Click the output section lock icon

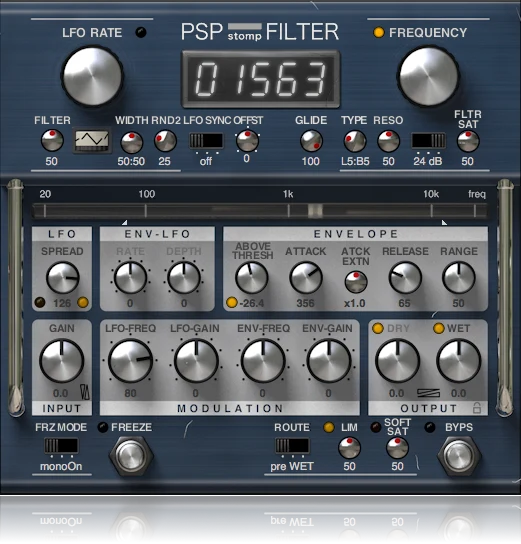pyautogui.click(x=477, y=408)
